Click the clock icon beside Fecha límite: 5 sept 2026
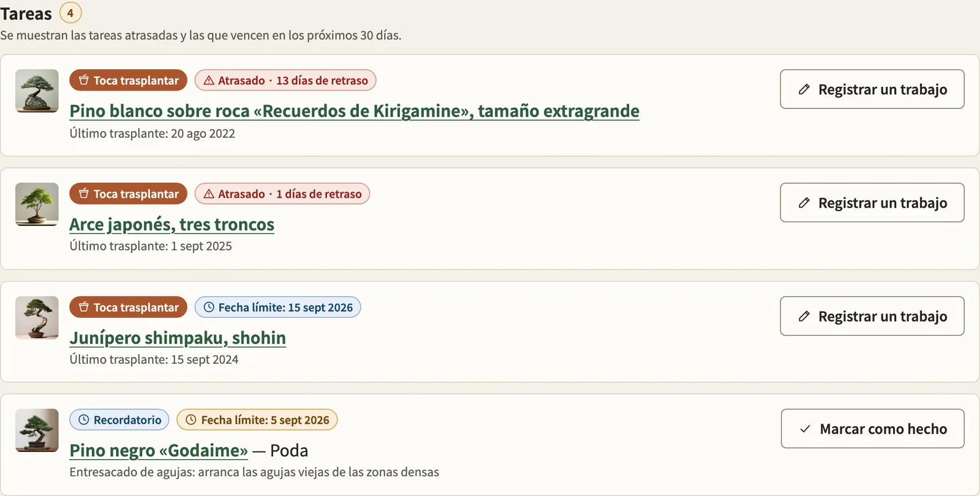This screenshot has height=496, width=980. [x=191, y=420]
